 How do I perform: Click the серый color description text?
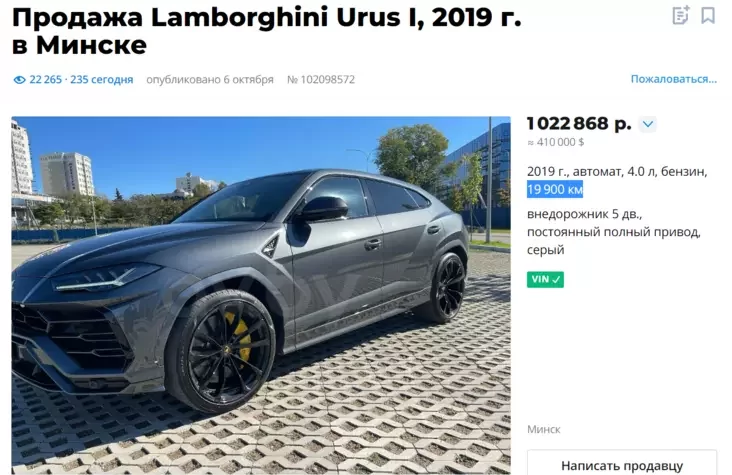click(x=545, y=250)
